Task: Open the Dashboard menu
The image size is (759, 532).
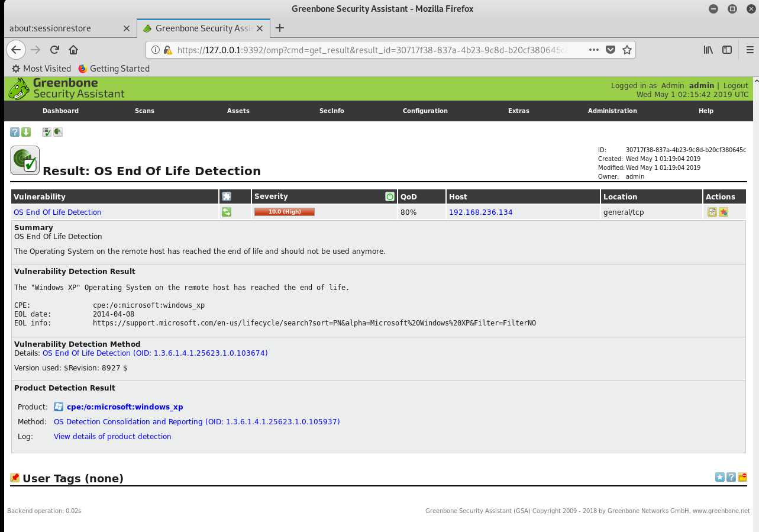Action: pos(60,111)
